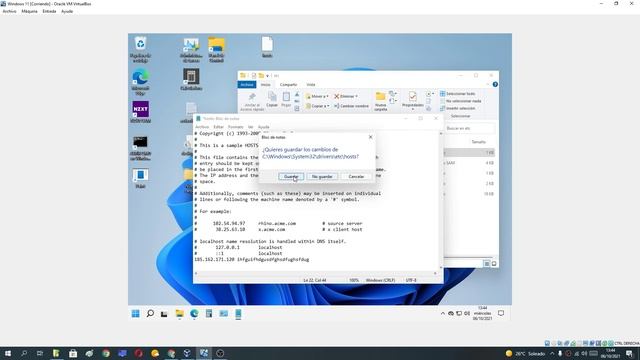Click Invertir selección in Explorer ribbon
640x360 pixels.
click(458, 109)
